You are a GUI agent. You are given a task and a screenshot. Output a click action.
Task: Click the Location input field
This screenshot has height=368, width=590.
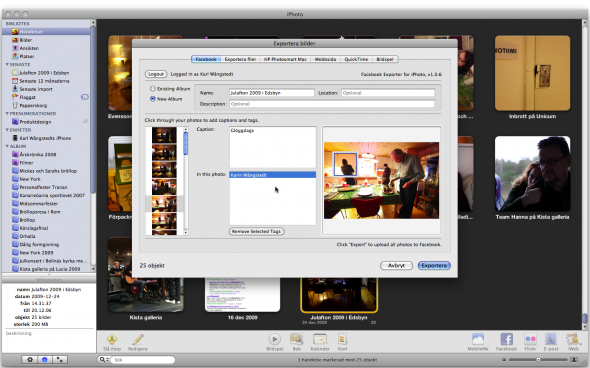coord(388,93)
